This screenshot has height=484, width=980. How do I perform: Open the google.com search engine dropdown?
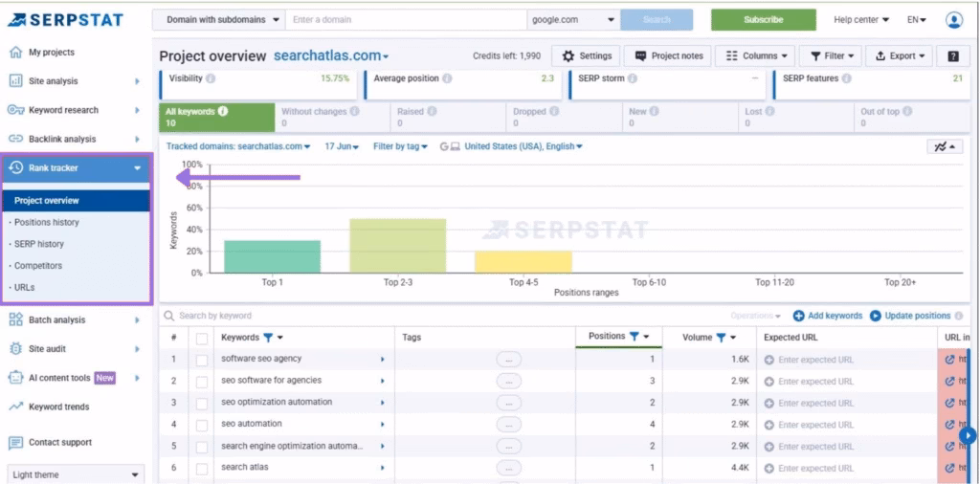pyautogui.click(x=572, y=19)
